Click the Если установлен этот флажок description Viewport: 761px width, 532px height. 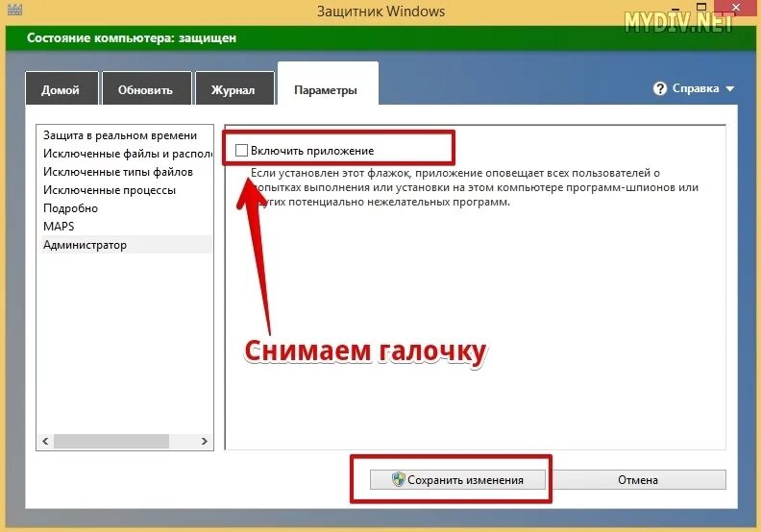click(x=474, y=187)
